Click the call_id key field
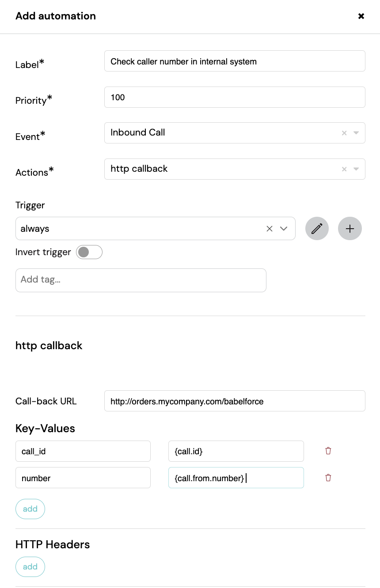 point(83,451)
